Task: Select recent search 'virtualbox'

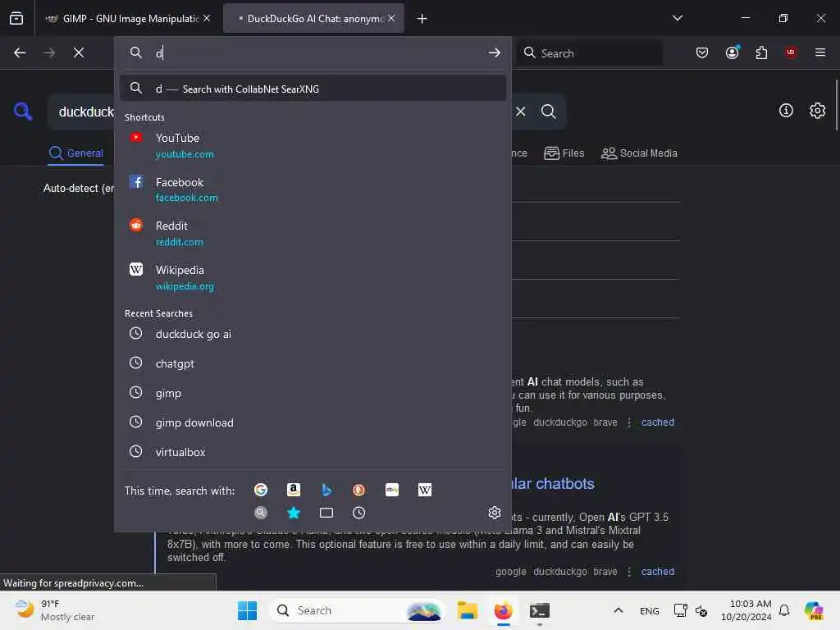Action: [x=313, y=452]
